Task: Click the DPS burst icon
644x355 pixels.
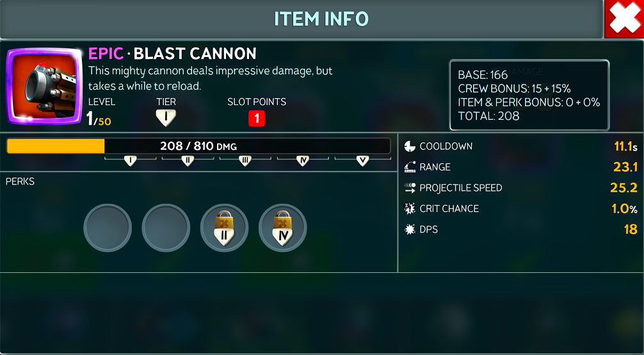Action: (410, 229)
